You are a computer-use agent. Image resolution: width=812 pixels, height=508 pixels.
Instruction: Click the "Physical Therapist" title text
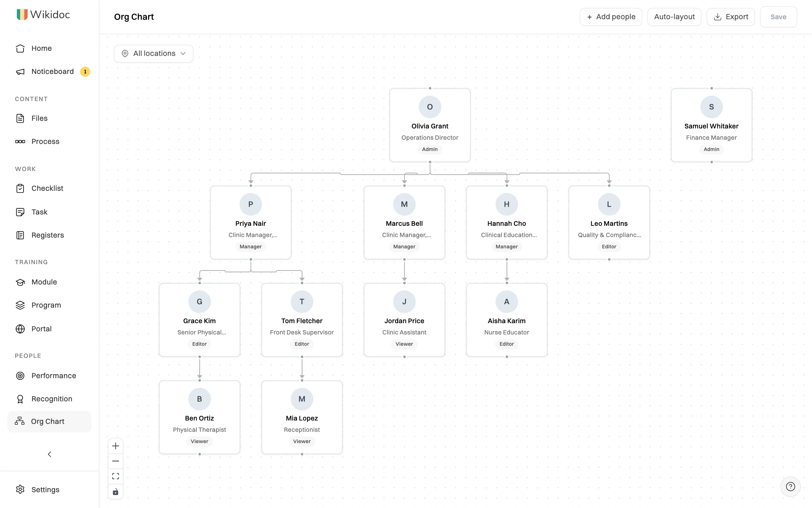[199, 430]
